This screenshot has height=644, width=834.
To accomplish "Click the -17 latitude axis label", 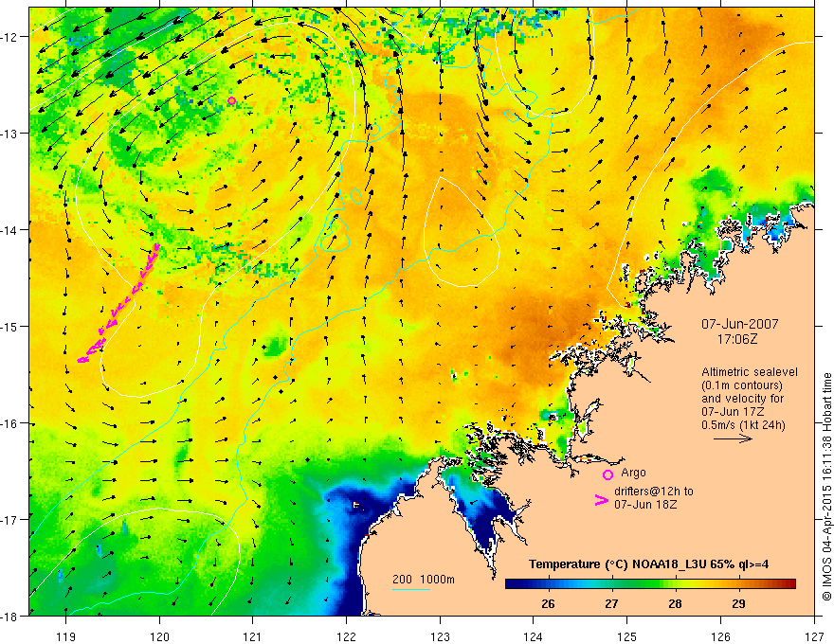I will point(10,520).
